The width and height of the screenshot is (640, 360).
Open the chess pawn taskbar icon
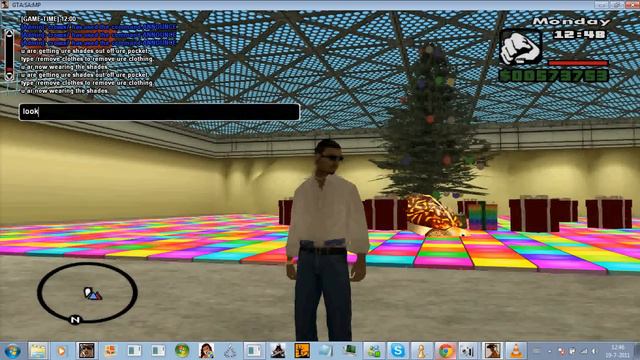pos(422,351)
